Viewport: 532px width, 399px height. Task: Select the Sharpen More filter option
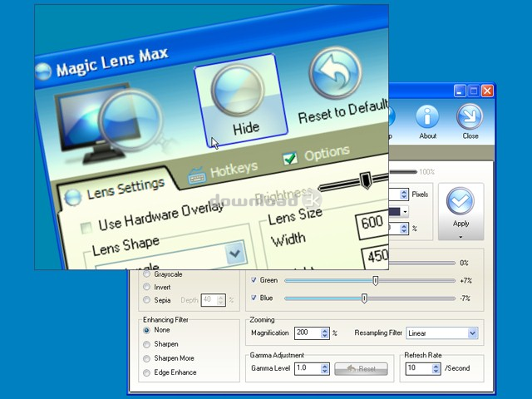coord(146,358)
